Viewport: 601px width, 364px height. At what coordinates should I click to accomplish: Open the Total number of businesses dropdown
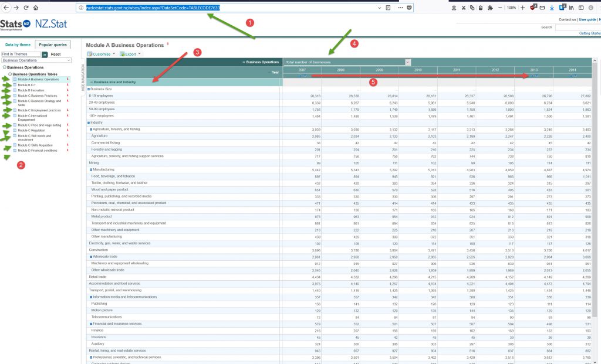407,62
